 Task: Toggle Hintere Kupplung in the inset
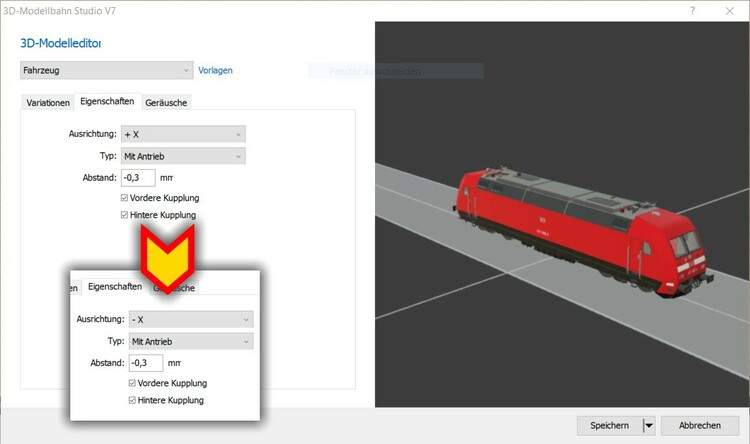(x=132, y=400)
